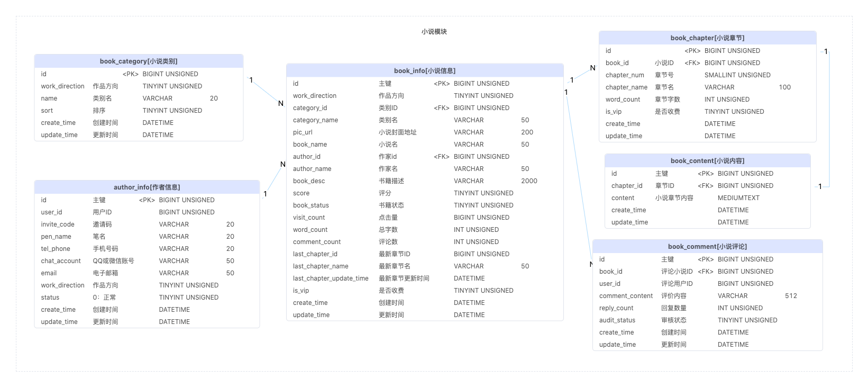
Task: Click the N cardinality label near book_chapter
Action: [592, 68]
